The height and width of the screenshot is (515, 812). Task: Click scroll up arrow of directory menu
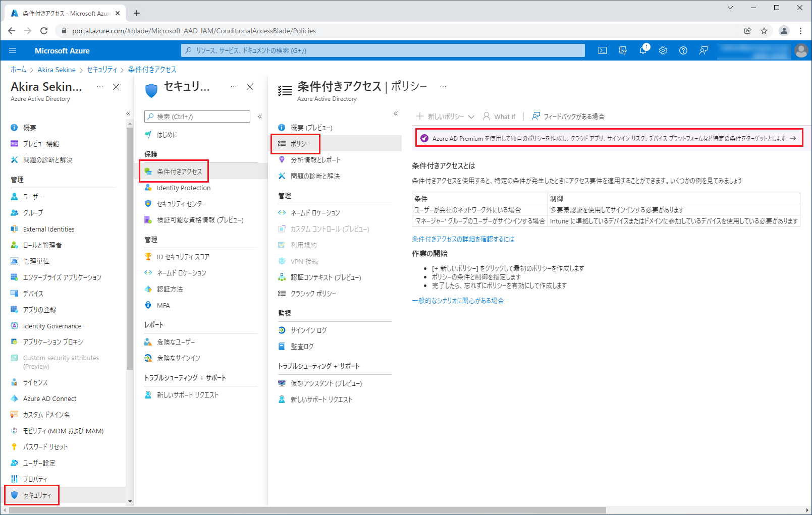[x=130, y=124]
